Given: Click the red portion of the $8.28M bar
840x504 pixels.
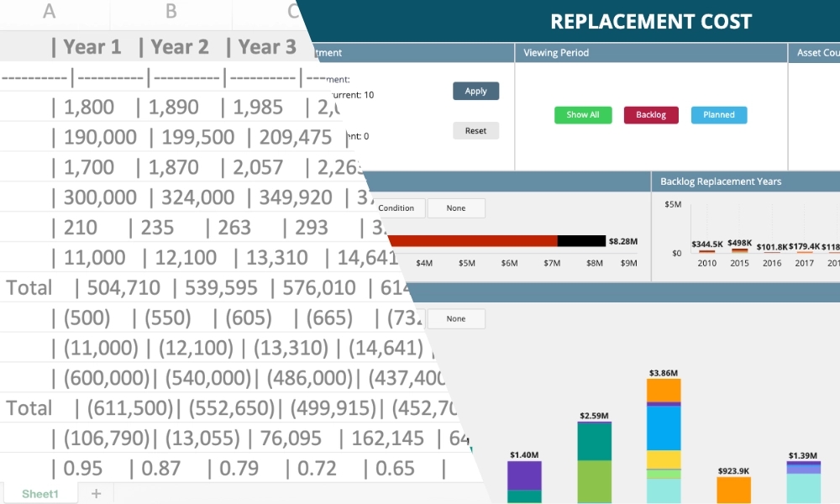Looking at the screenshot, I should point(470,241).
